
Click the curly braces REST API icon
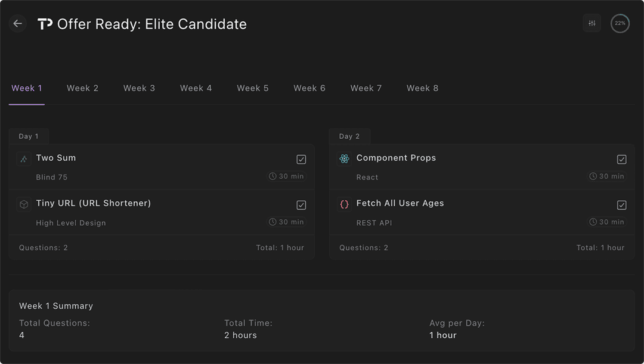click(x=344, y=204)
